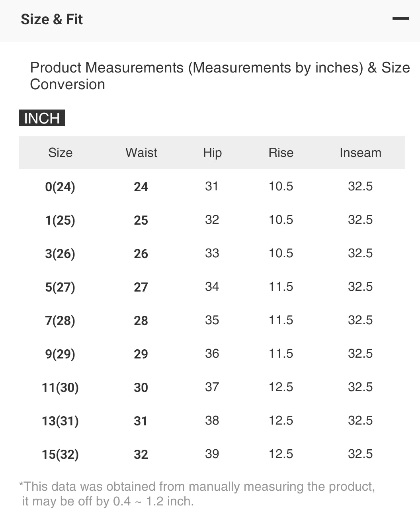Select the INCH unit label
Screen dimensions: 420x515
(x=41, y=118)
